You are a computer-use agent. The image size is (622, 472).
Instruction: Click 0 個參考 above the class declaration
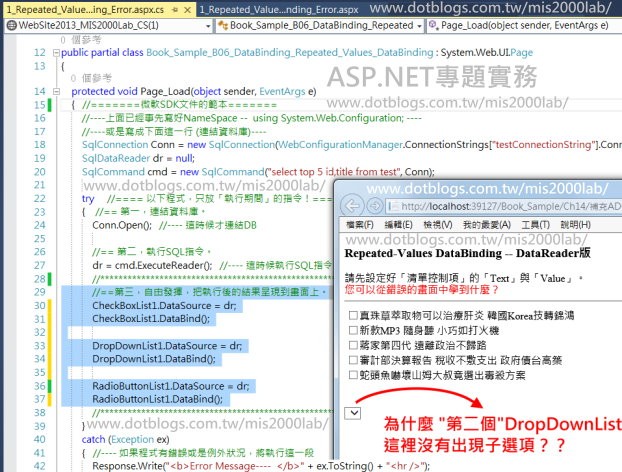coord(81,40)
